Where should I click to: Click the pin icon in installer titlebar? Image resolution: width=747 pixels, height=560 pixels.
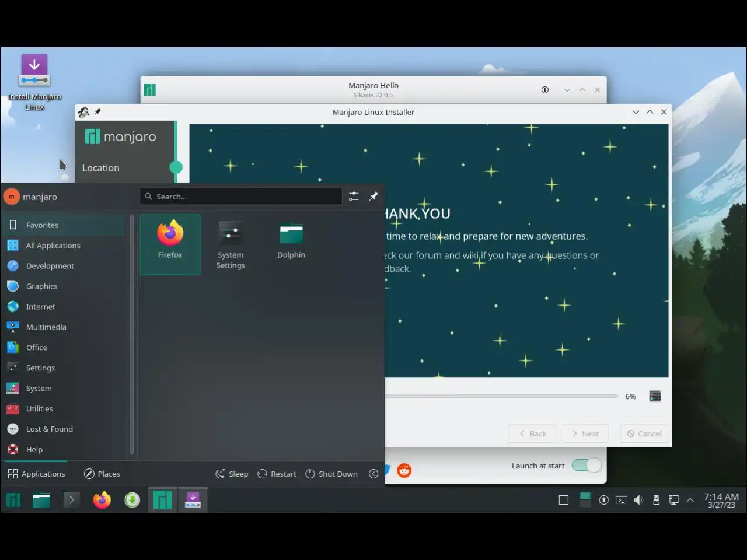pos(97,112)
